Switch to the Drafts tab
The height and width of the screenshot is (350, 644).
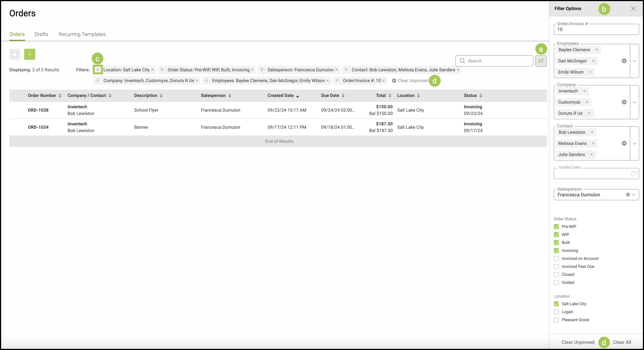click(41, 34)
